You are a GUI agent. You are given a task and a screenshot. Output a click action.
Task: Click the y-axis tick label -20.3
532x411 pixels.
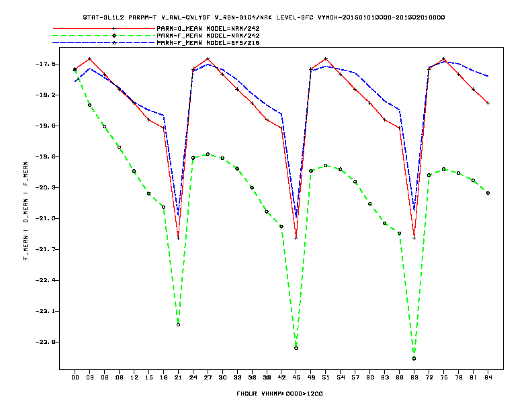[x=46, y=187]
